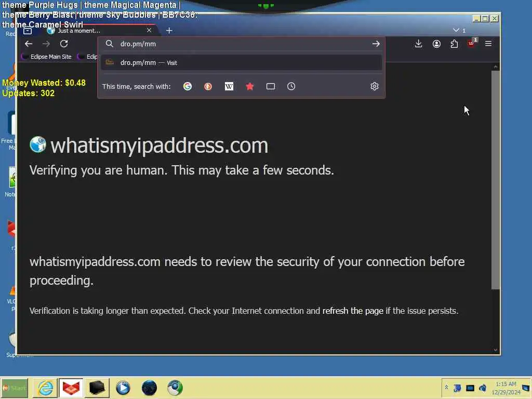The image size is (532, 399).
Task: Click the Go arrow in the address bar
Action: pos(376,44)
